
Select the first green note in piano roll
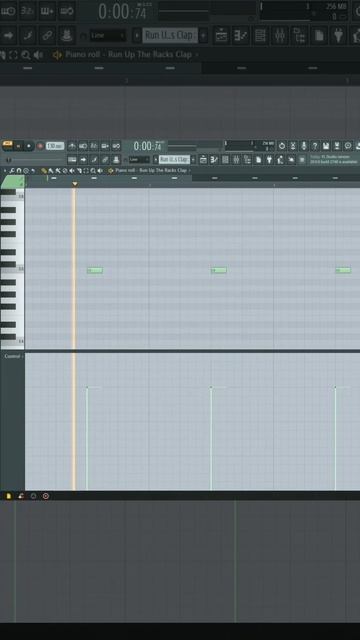point(95,270)
